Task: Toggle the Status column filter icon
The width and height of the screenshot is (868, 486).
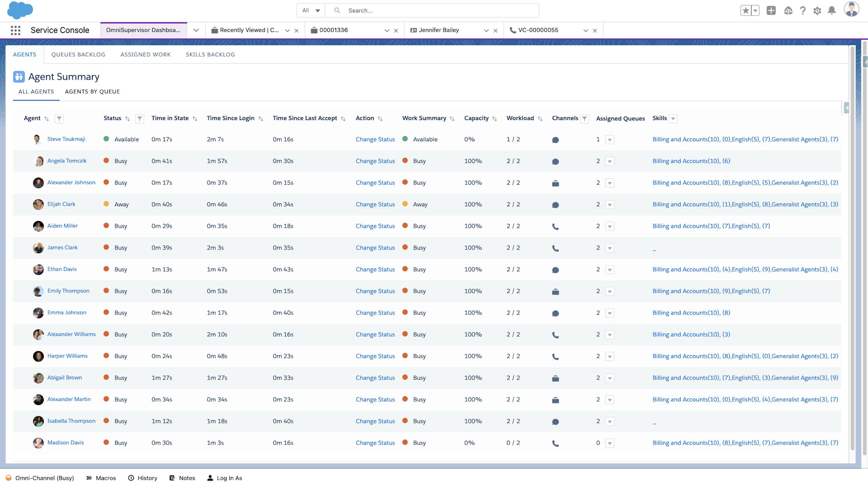Action: (139, 119)
